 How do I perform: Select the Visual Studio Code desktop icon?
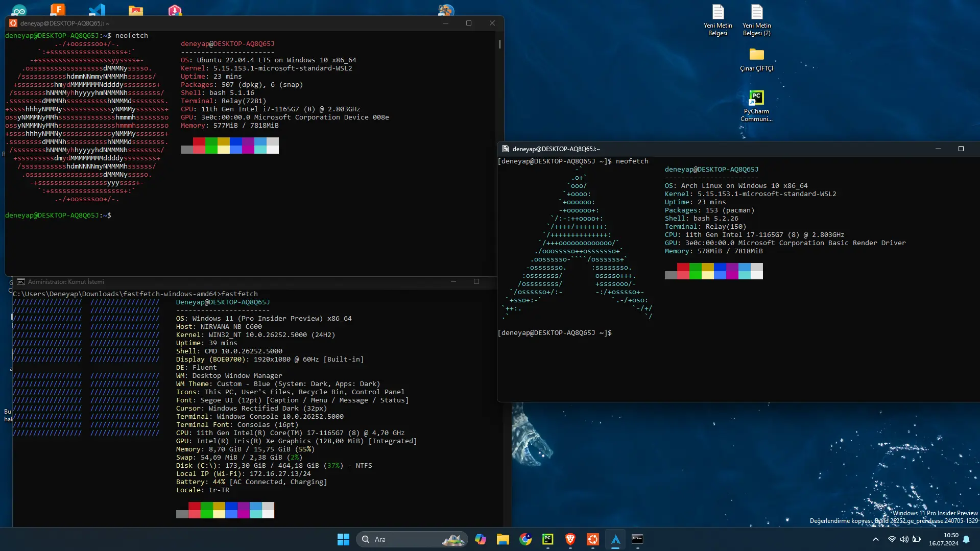(97, 10)
